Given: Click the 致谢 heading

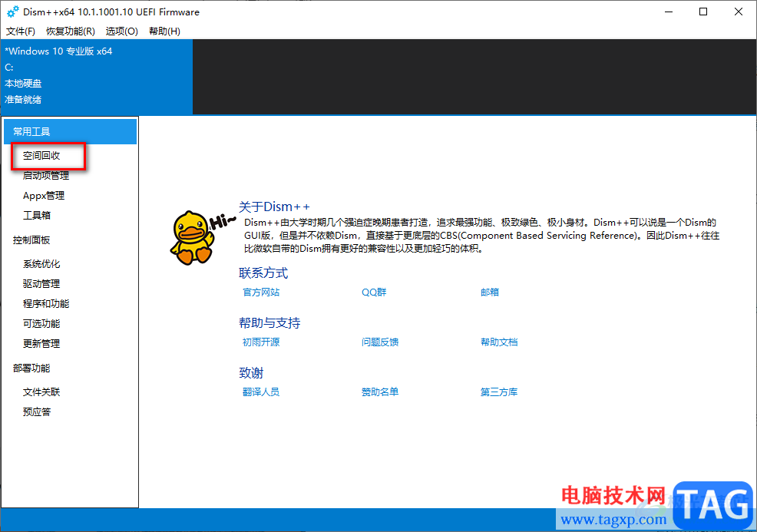Looking at the screenshot, I should pyautogui.click(x=251, y=372).
